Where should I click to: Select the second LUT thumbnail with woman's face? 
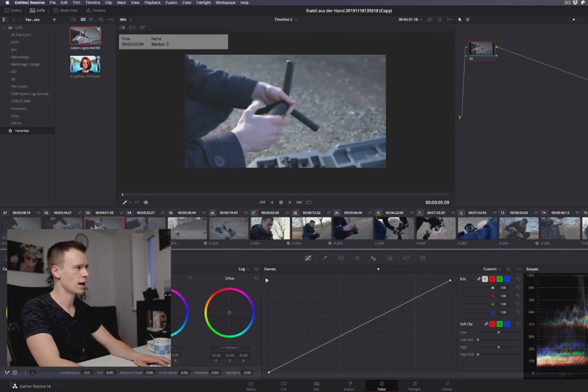[85, 64]
